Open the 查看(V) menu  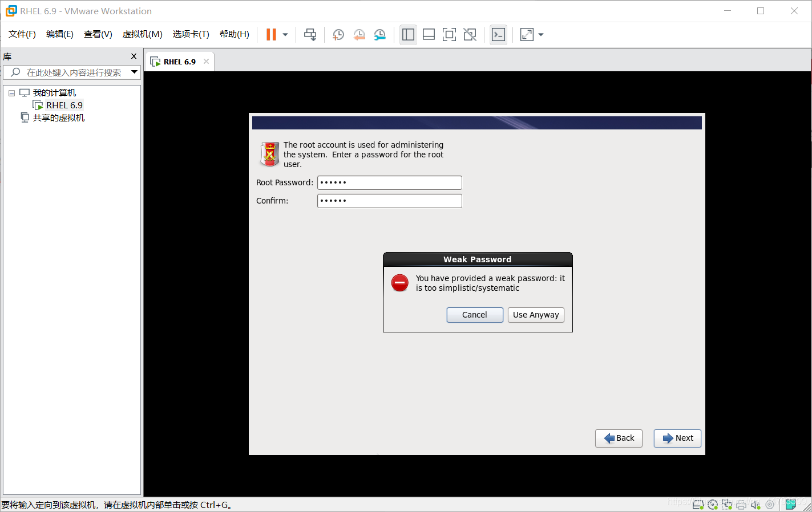point(98,34)
